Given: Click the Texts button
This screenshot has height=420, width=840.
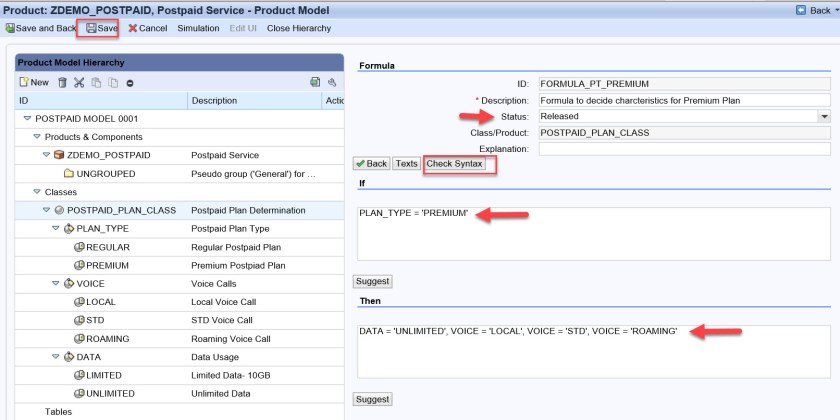Looking at the screenshot, I should [406, 163].
